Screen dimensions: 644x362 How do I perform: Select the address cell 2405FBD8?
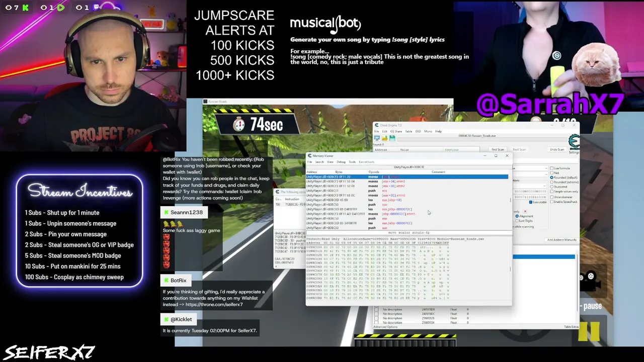pos(428,310)
